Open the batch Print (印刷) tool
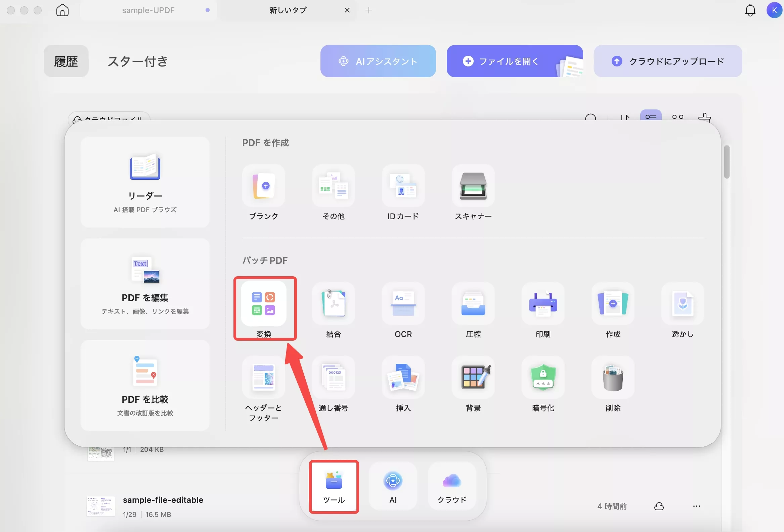Image resolution: width=784 pixels, height=532 pixels. tap(543, 304)
